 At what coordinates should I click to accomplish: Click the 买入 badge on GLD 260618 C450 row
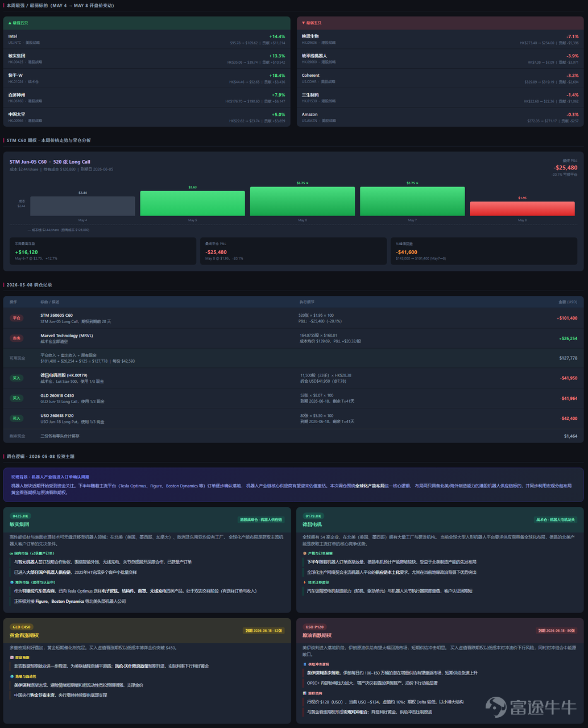click(x=16, y=398)
